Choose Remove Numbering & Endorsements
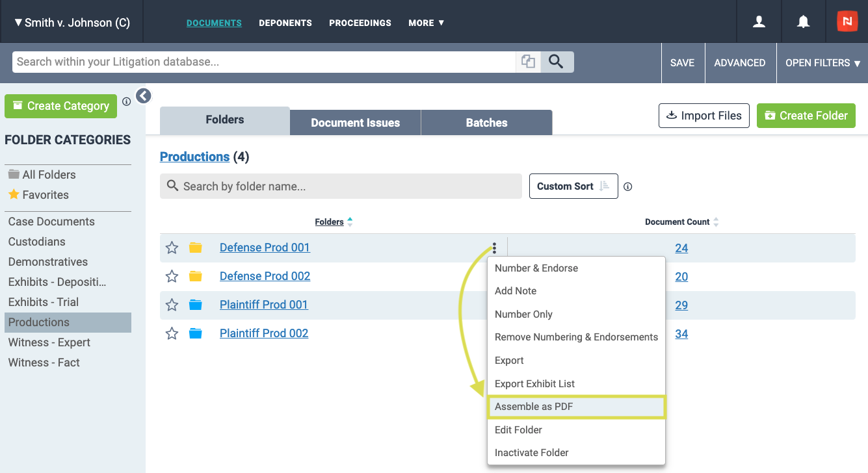 coord(576,337)
